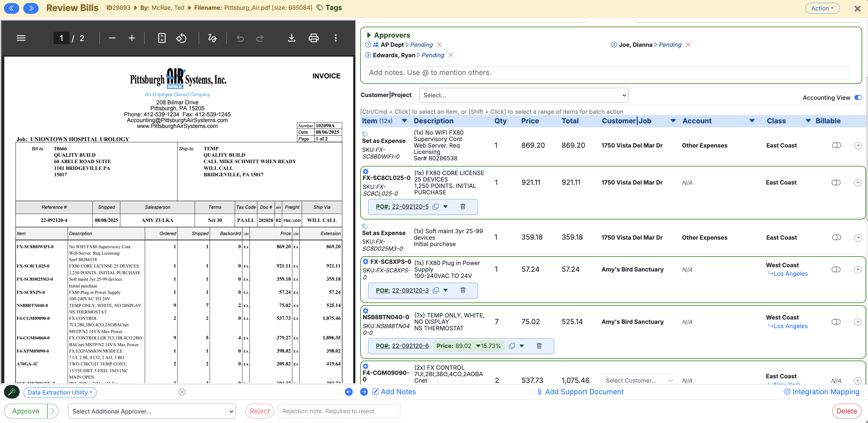The width and height of the screenshot is (868, 423).
Task: Toggle Billable for FX-SC8BDWIFI-0 row
Action: (x=836, y=145)
